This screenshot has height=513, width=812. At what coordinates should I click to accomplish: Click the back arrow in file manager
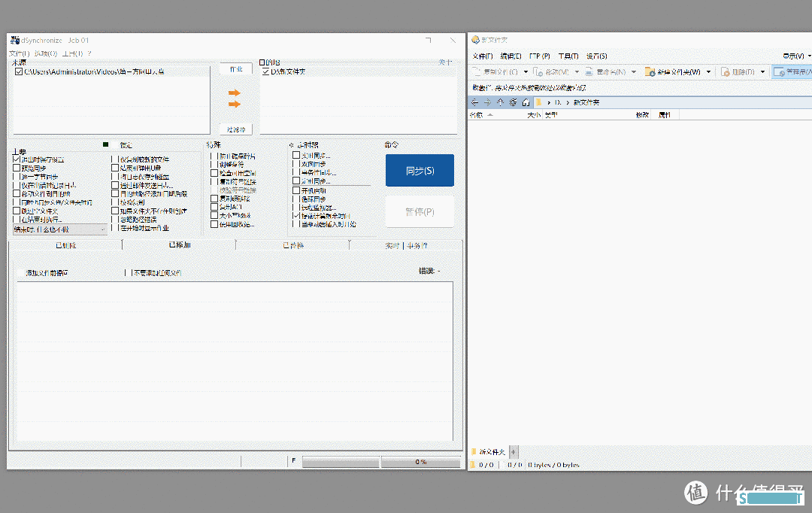pos(474,102)
